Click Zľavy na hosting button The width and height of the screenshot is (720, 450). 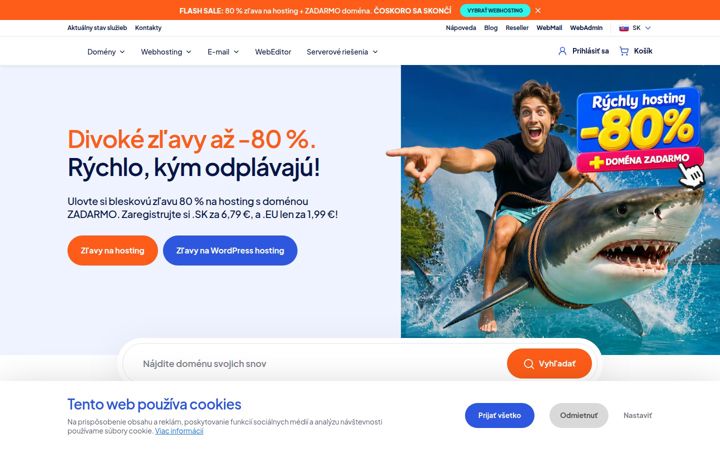point(112,250)
